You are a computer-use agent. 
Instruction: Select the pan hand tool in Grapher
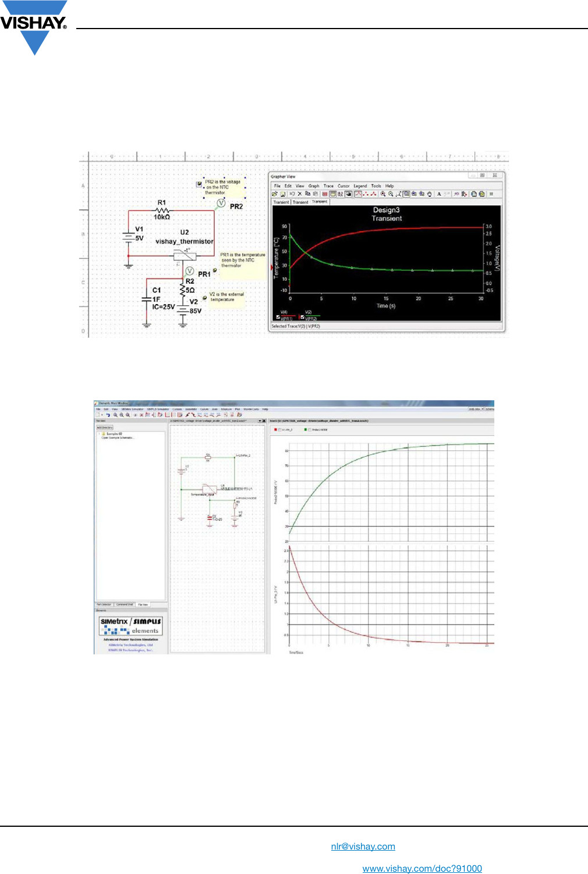click(x=430, y=194)
